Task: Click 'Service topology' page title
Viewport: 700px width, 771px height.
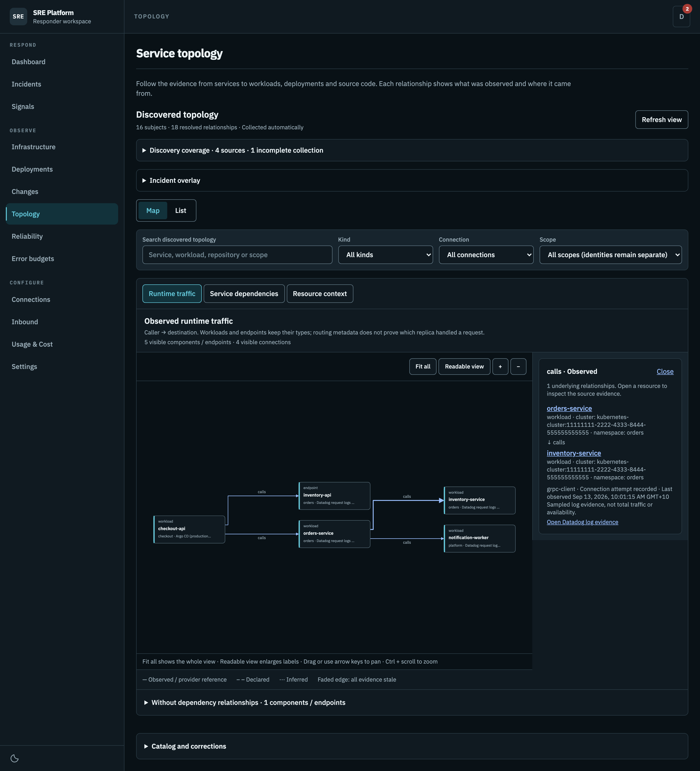Action: tap(179, 53)
